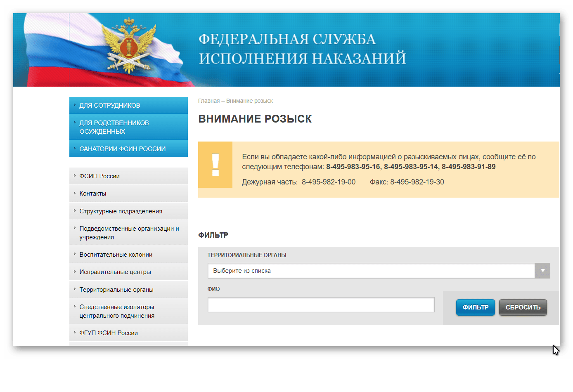Image resolution: width=573 pixels, height=392 pixels.
Task: Click the Главная breadcrumb link
Action: [x=209, y=101]
